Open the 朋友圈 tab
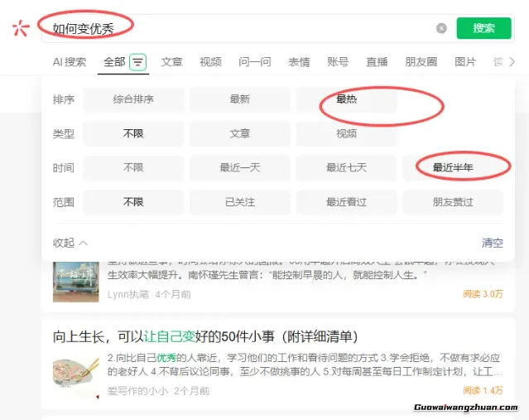The width and height of the screenshot is (529, 420). [421, 62]
